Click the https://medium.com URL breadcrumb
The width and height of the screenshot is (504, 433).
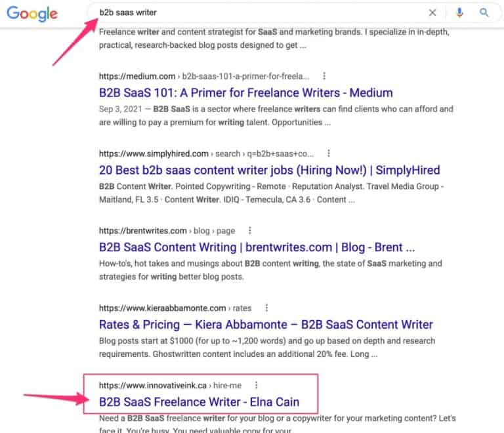pos(137,76)
